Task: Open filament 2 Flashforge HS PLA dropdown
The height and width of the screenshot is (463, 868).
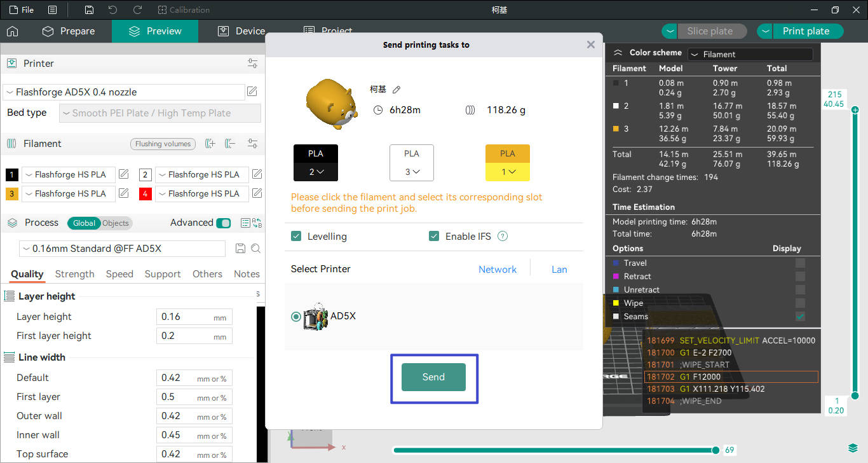Action: coord(202,175)
